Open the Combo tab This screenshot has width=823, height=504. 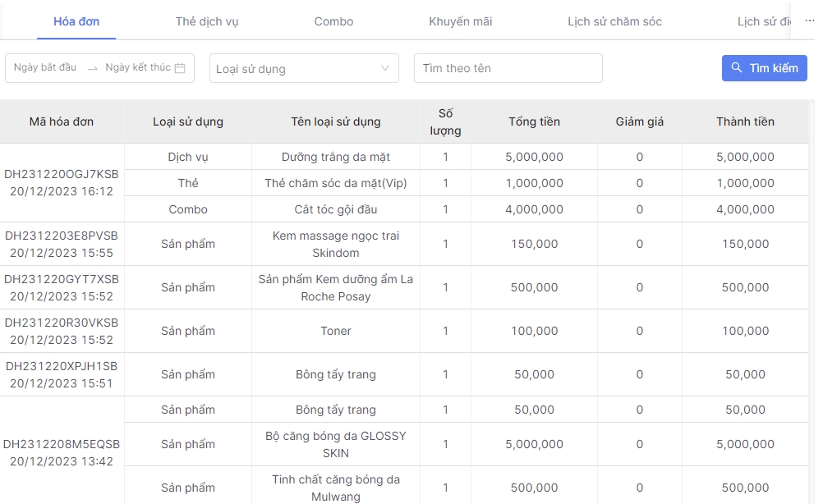pyautogui.click(x=333, y=21)
